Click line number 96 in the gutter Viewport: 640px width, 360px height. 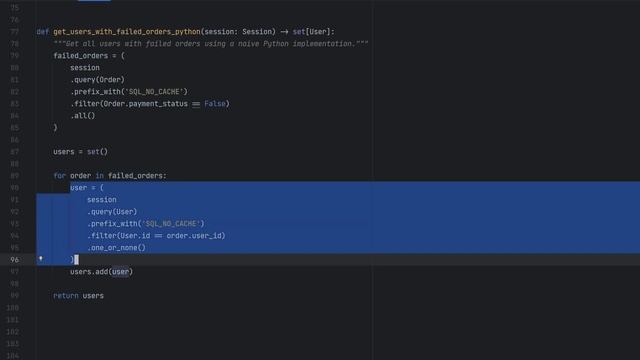coord(14,260)
